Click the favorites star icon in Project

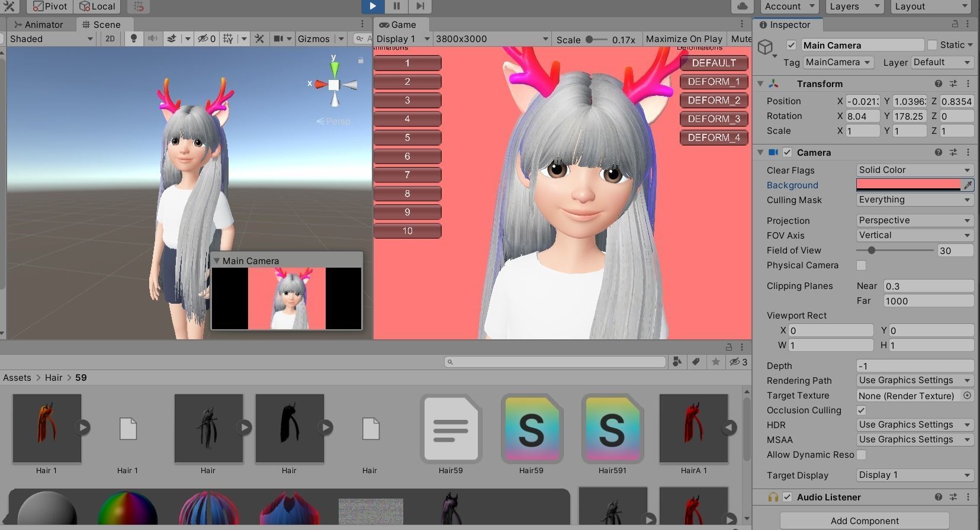(716, 362)
